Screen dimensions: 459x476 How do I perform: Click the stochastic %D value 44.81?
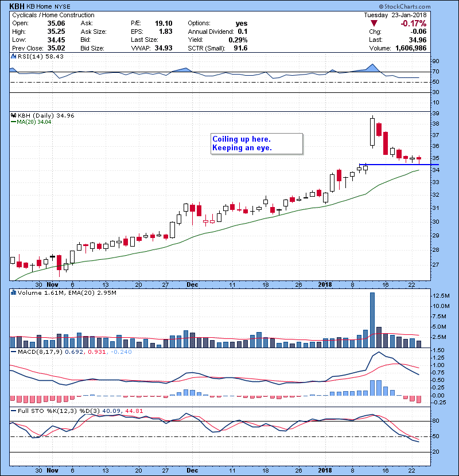134,411
